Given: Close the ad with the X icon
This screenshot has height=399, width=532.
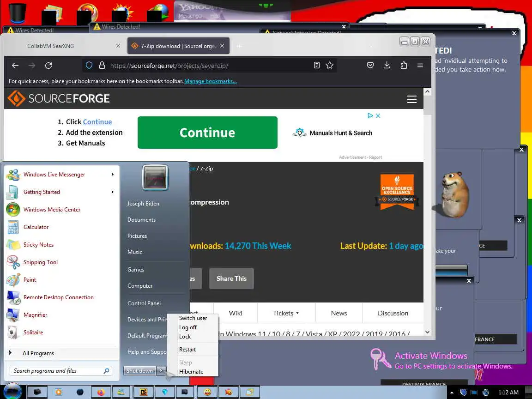Looking at the screenshot, I should 378,116.
